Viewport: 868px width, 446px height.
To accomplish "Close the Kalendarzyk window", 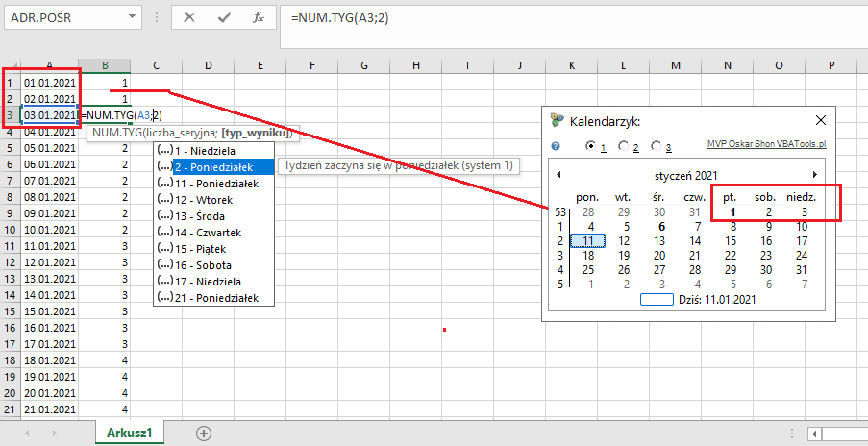I will [x=821, y=120].
